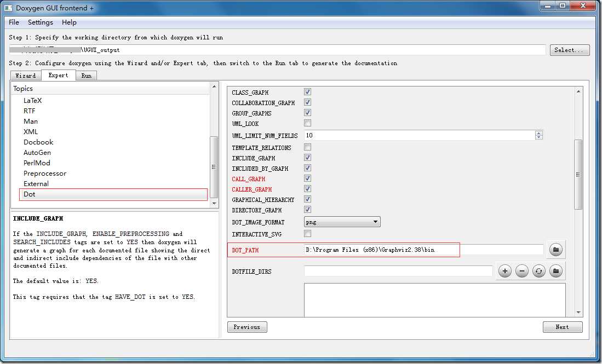The width and height of the screenshot is (602, 364).
Task: Go to Next topic
Action: 563,327
